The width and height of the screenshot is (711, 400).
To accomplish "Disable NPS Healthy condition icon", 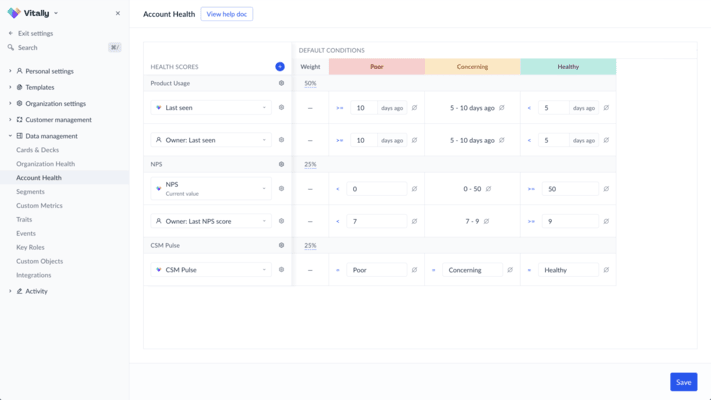I will 606,189.
